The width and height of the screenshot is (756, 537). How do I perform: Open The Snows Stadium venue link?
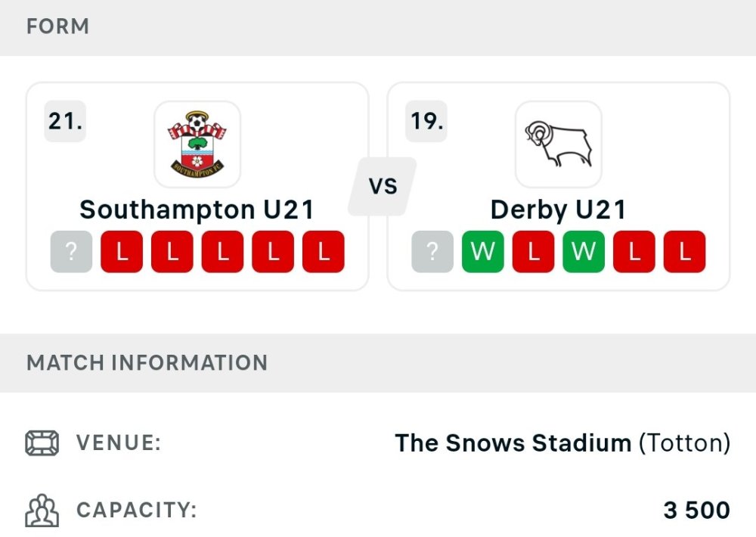tap(513, 443)
